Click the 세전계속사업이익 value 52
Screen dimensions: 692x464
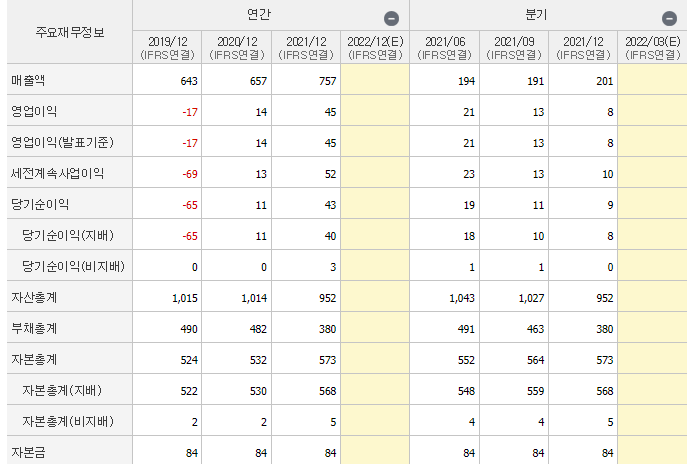pos(330,174)
